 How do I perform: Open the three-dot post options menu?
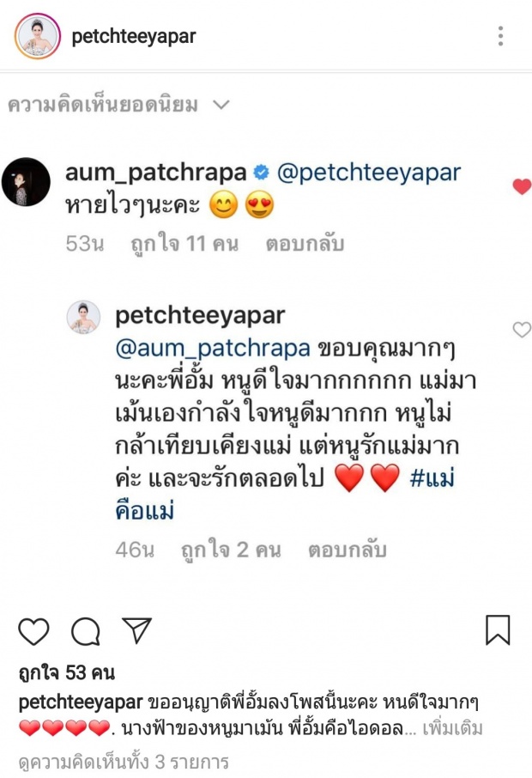[501, 36]
